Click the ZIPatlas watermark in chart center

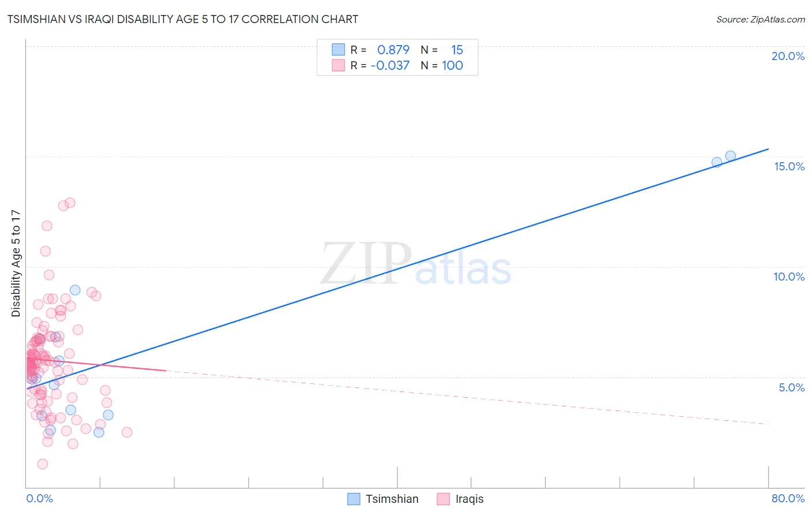[416, 264]
